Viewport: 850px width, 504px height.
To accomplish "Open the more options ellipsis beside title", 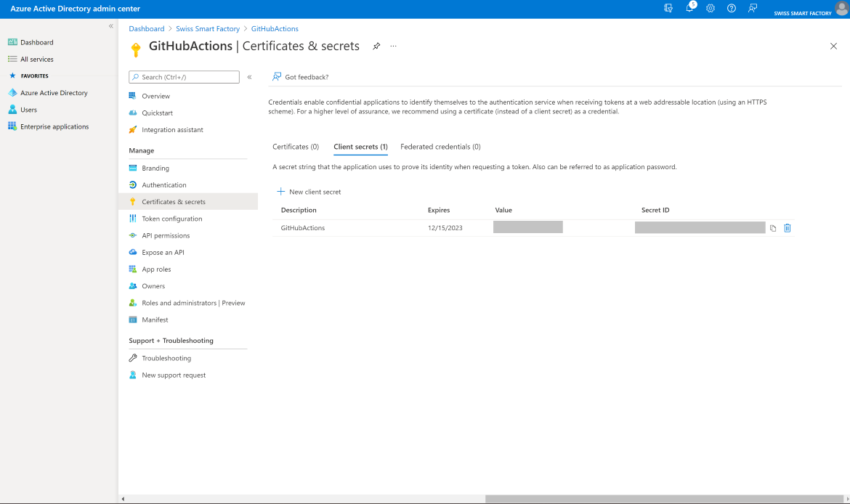I will pos(393,46).
